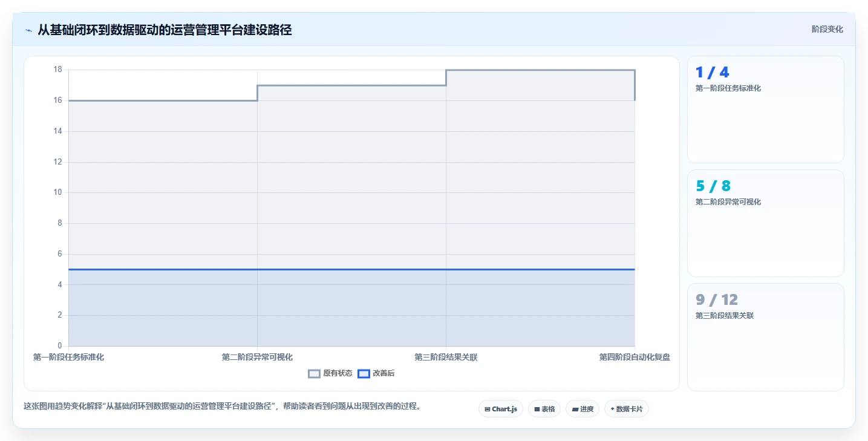Click the icon inside the Chart.js chip
The image size is (868, 441).
488,410
